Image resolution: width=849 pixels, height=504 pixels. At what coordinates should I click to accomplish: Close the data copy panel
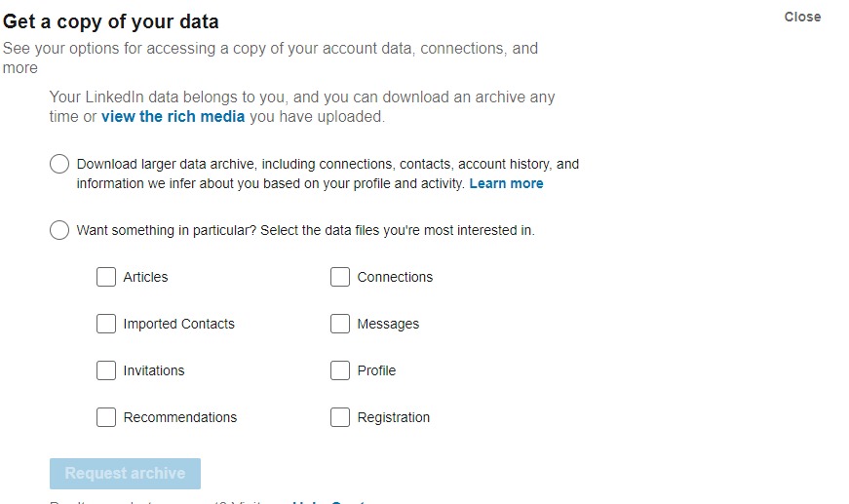click(x=802, y=17)
